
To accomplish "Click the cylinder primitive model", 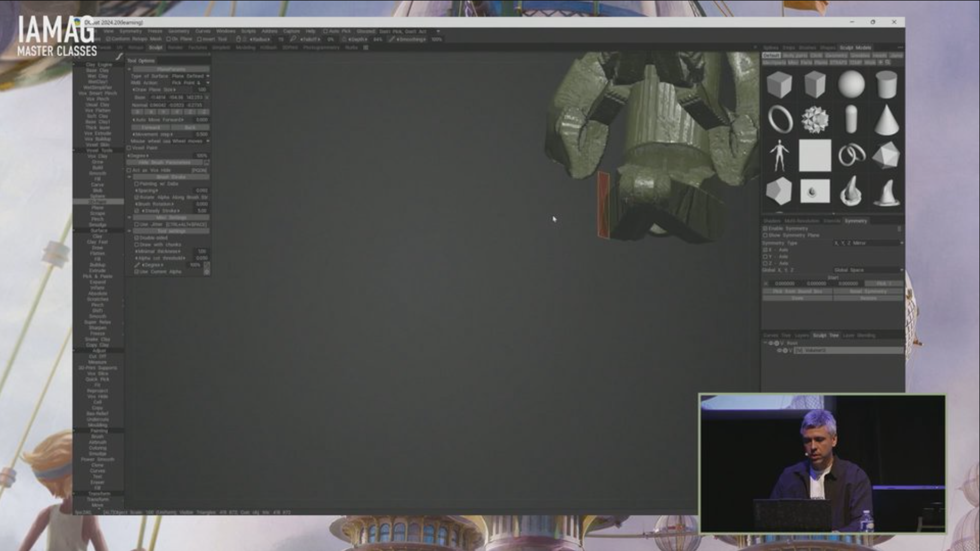I will 886,85.
